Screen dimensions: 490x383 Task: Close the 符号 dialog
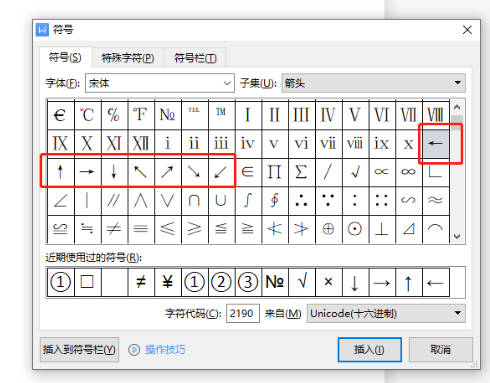pos(467,30)
